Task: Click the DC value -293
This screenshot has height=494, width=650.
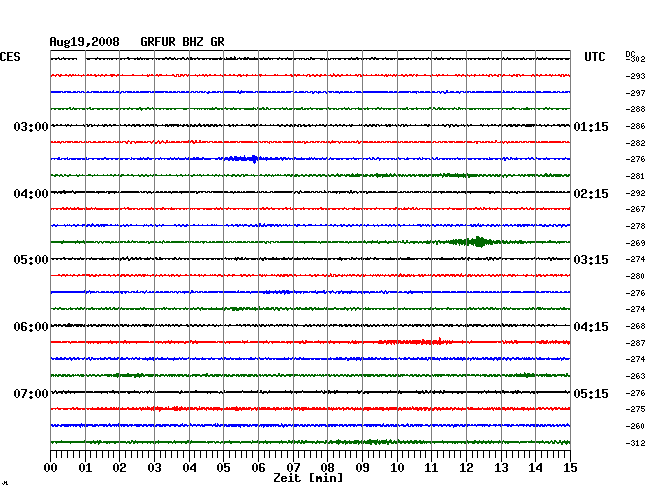Action: 635,76
